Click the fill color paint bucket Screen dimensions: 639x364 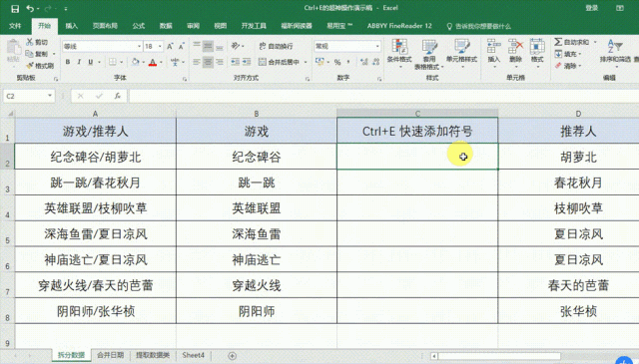click(x=136, y=62)
